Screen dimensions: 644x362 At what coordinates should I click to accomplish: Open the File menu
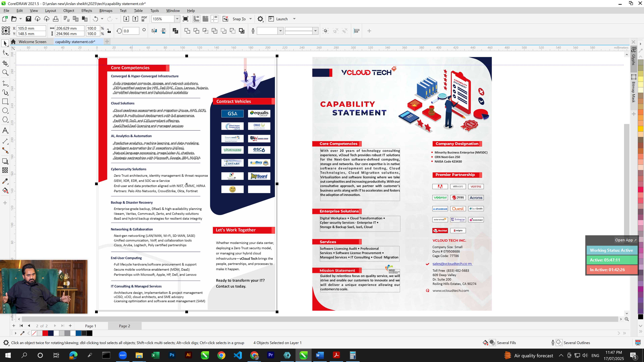[x=6, y=11]
